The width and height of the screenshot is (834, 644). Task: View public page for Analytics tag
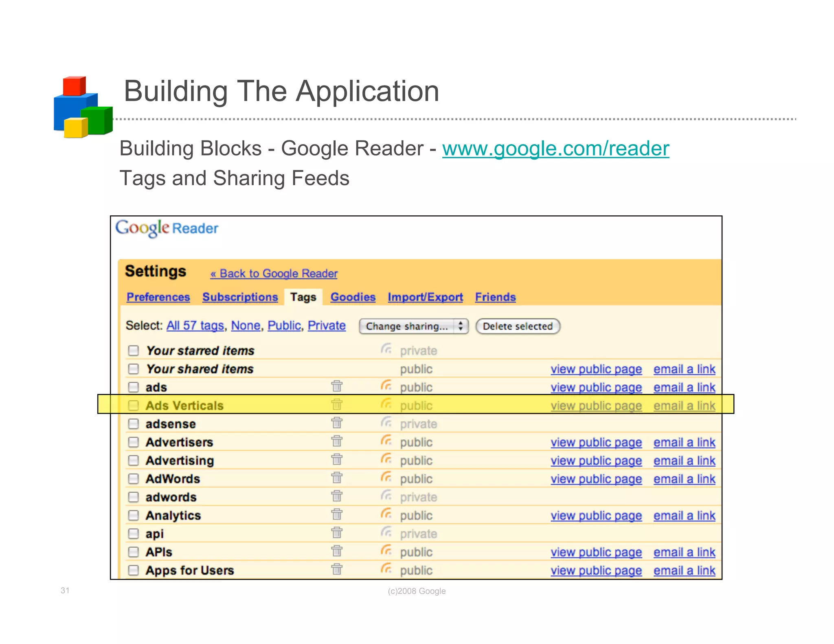(596, 516)
